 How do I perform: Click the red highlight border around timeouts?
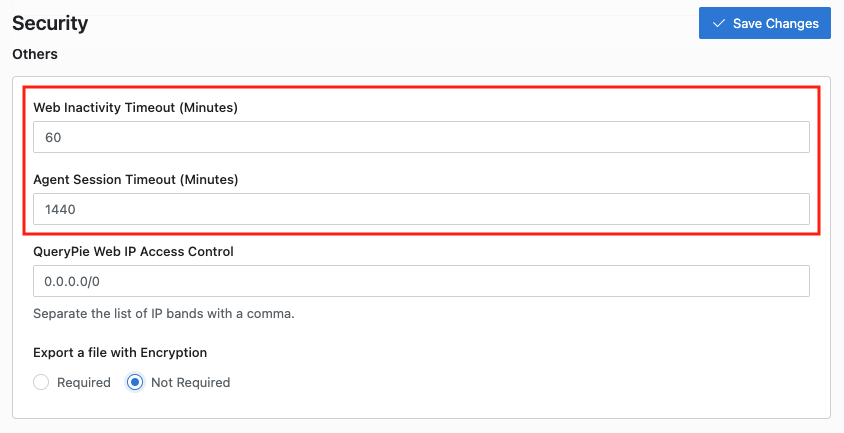(x=421, y=87)
